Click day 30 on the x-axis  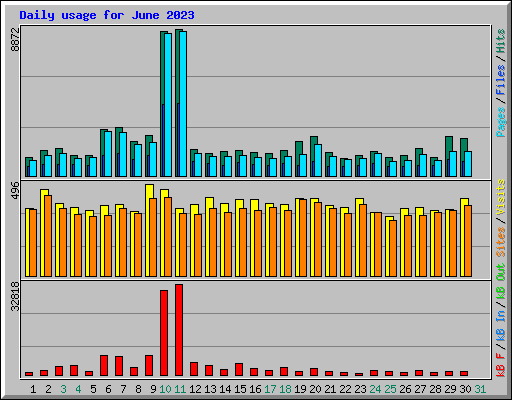(x=465, y=389)
